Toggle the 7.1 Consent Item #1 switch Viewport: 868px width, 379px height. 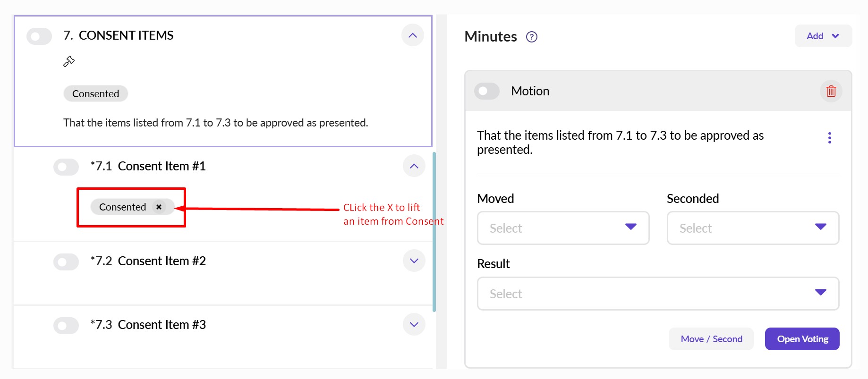66,167
